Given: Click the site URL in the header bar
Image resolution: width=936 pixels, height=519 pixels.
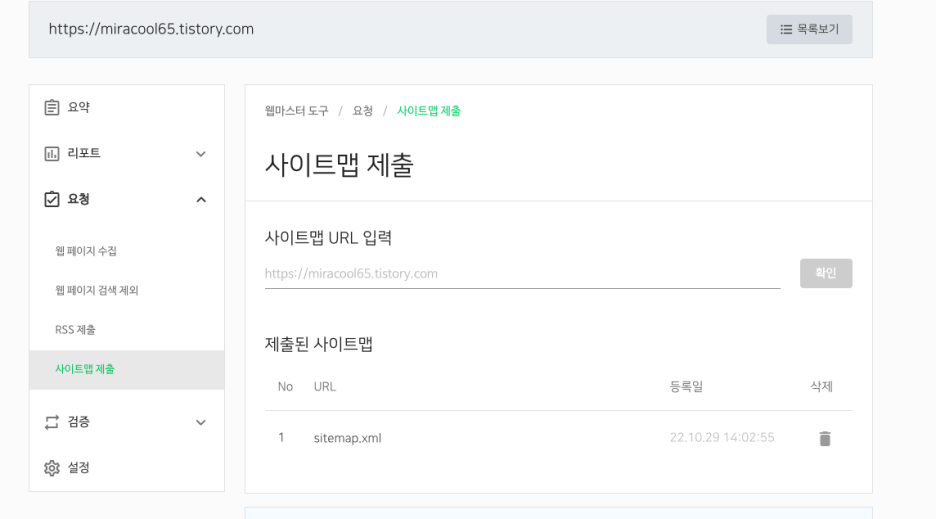Looking at the screenshot, I should click(151, 29).
